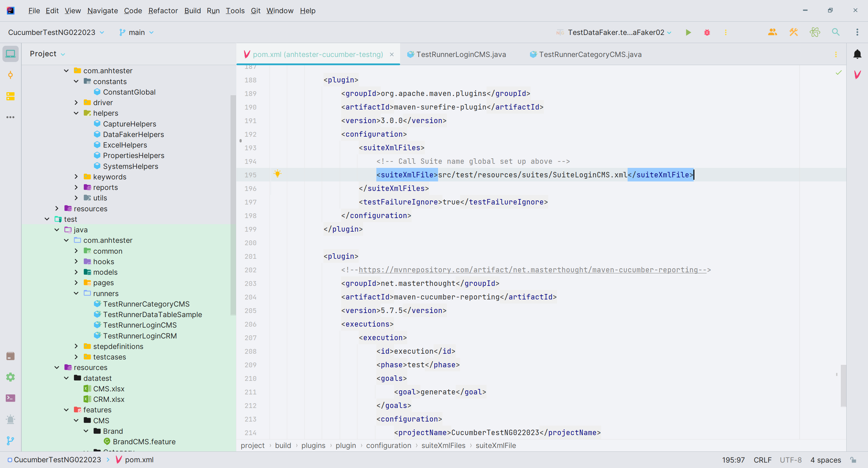Expand the keywords folder
The height and width of the screenshot is (468, 868).
click(x=76, y=177)
